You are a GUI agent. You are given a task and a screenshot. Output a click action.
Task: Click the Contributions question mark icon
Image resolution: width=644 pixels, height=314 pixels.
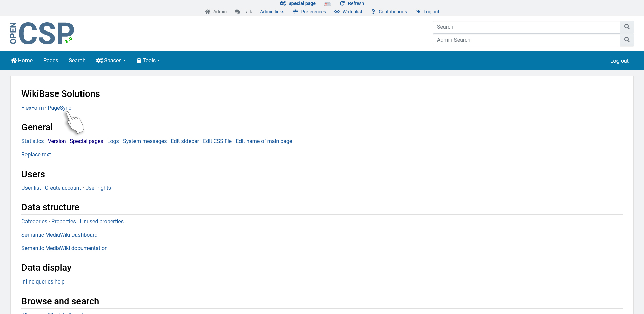373,12
